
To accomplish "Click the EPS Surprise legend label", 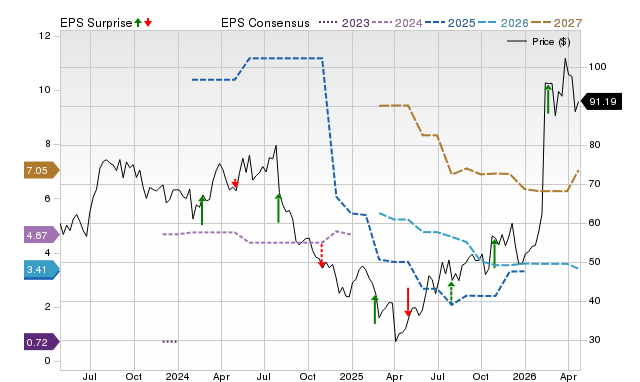I will (96, 23).
